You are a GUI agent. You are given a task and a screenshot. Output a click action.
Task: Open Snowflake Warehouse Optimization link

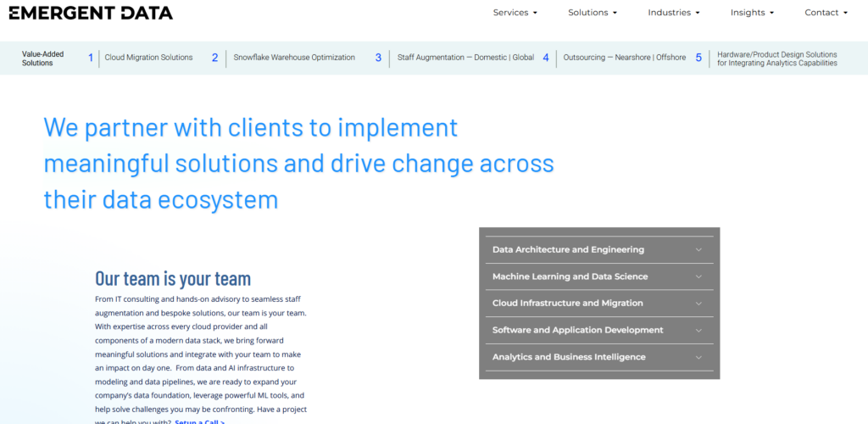[294, 58]
